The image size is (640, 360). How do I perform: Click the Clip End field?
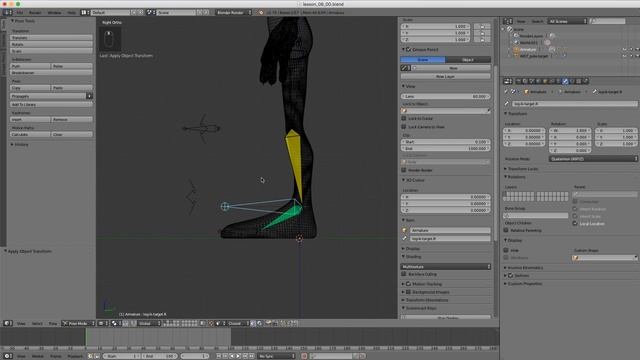coord(446,149)
